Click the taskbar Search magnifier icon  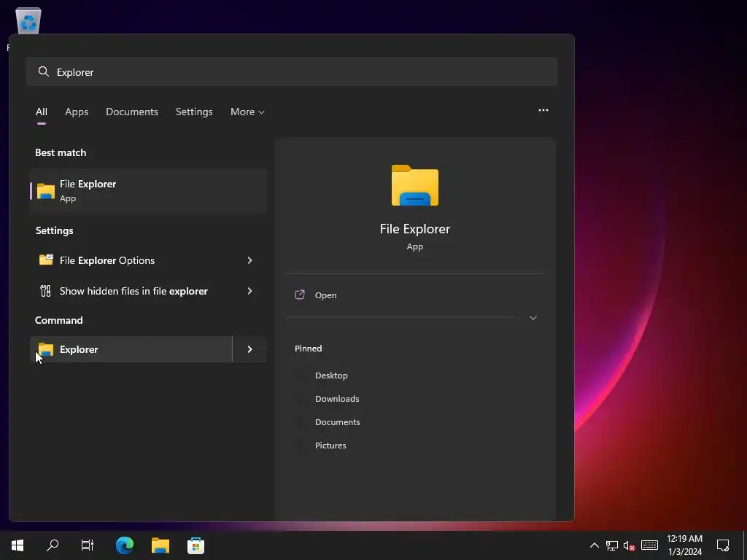pyautogui.click(x=53, y=545)
